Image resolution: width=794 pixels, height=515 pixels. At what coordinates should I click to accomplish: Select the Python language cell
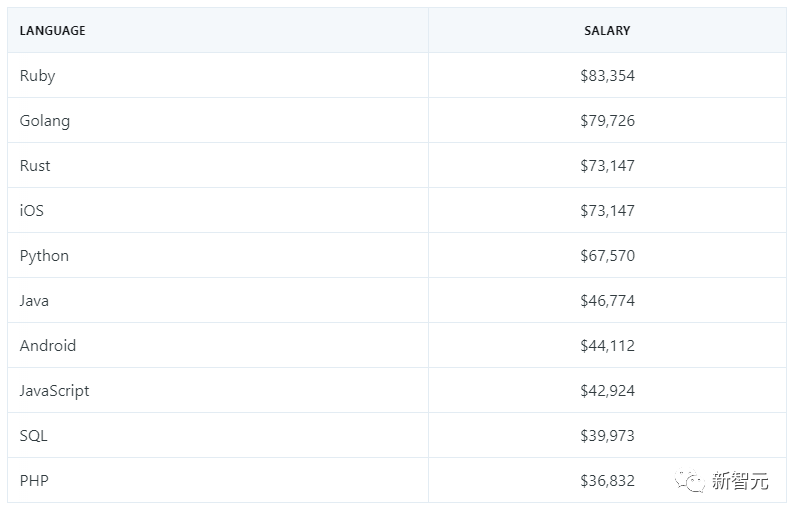point(45,256)
